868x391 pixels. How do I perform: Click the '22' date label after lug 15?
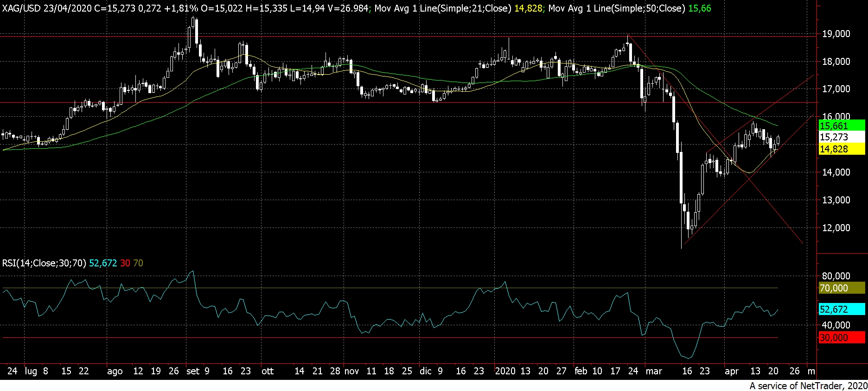83,371
